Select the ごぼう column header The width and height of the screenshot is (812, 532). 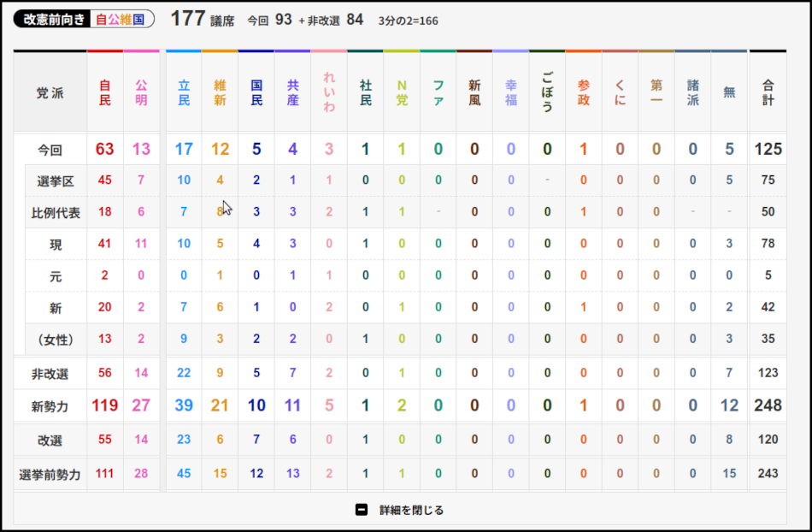coord(547,92)
